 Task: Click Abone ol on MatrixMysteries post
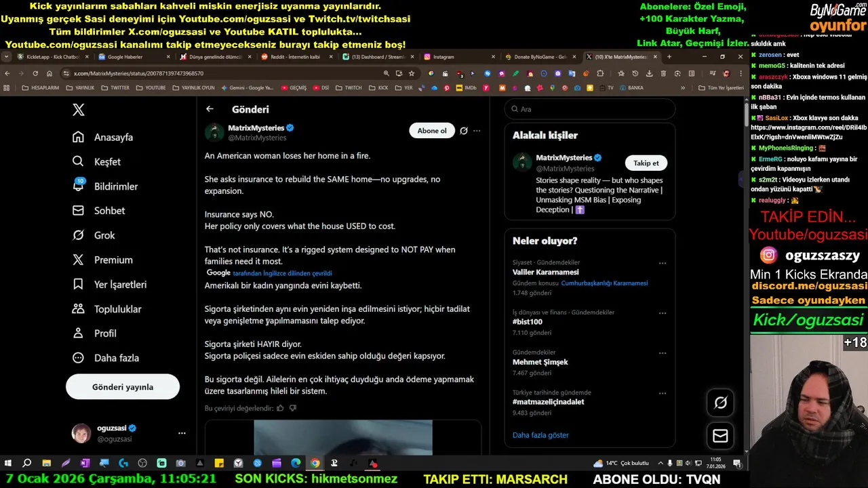(x=432, y=131)
